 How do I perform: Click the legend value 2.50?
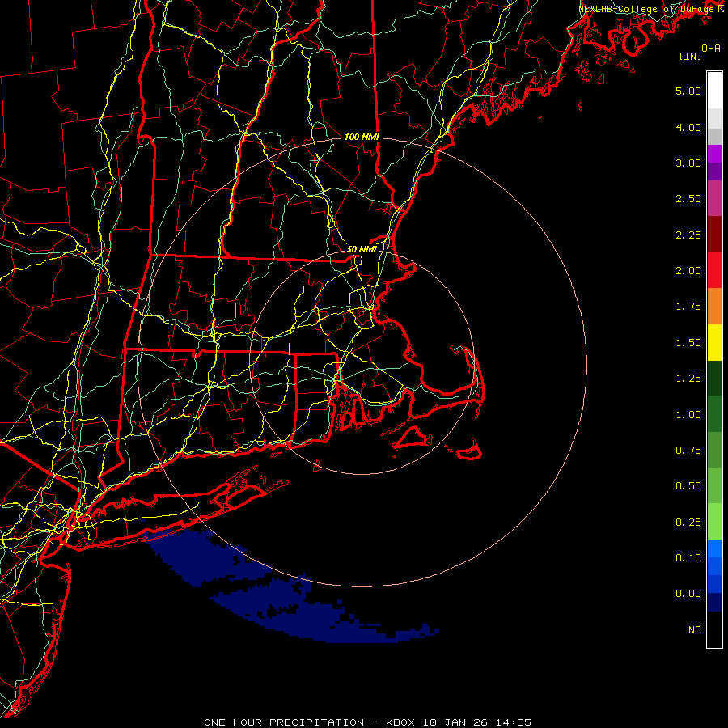click(688, 199)
